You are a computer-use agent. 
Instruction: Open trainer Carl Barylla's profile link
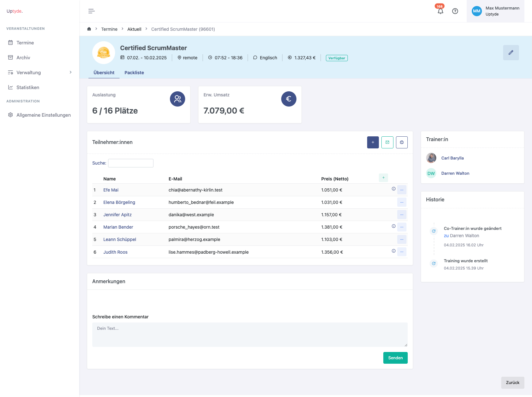452,158
